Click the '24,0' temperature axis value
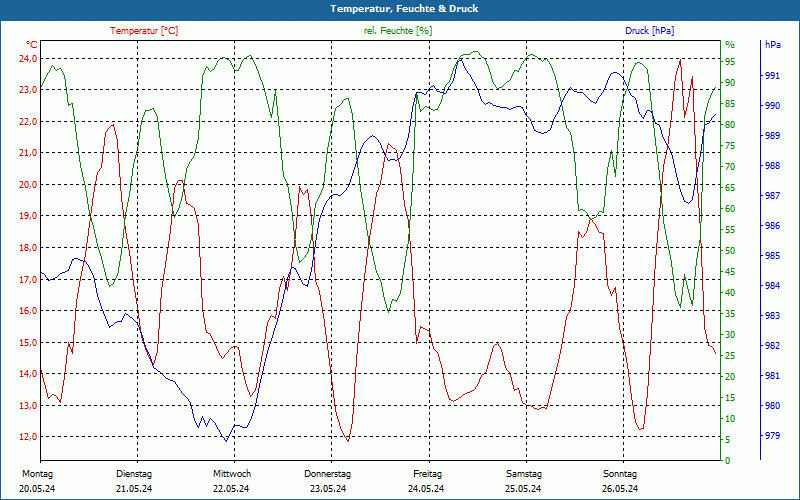Image resolution: width=800 pixels, height=500 pixels. point(28,59)
